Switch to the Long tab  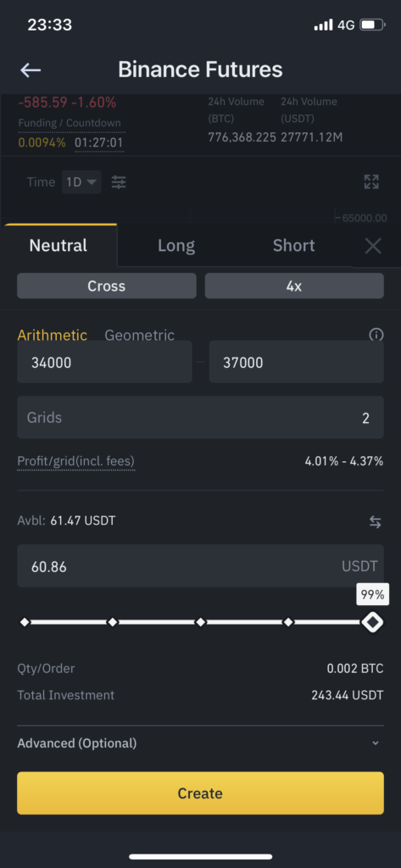[x=176, y=245]
